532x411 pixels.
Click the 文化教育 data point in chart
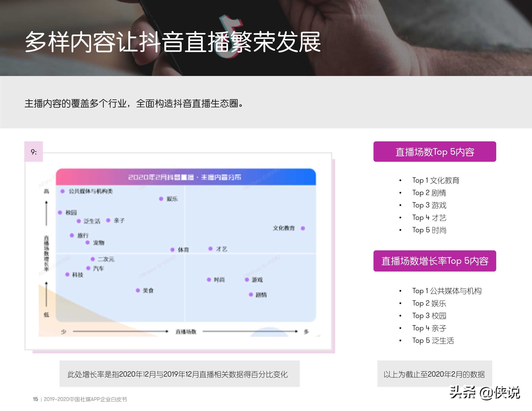(303, 228)
